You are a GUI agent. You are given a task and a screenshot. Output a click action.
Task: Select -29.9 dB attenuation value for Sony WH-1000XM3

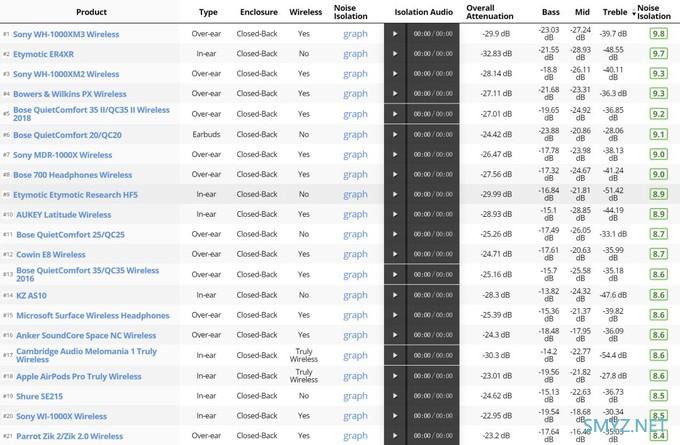click(x=496, y=34)
